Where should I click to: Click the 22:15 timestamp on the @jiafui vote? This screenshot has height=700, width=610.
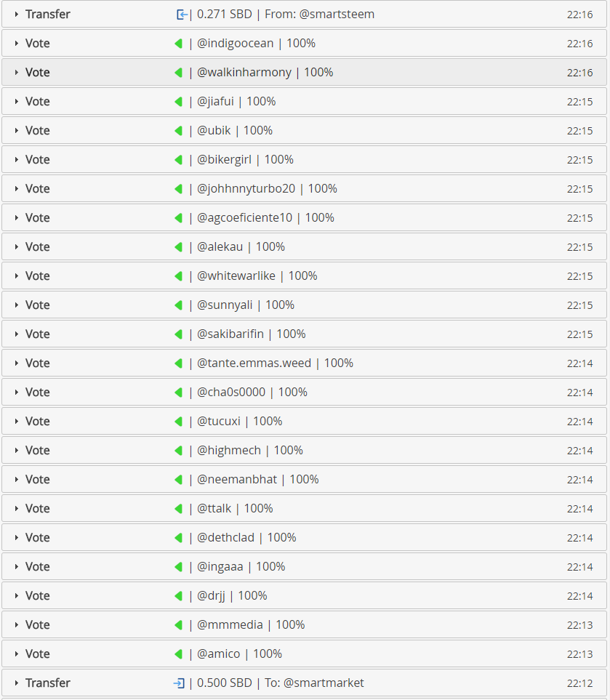click(579, 102)
